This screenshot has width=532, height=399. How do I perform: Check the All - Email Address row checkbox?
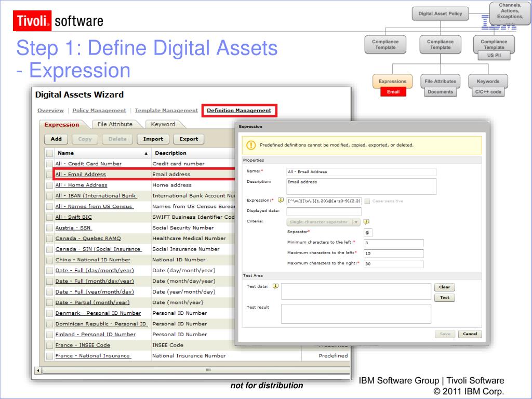[49, 175]
